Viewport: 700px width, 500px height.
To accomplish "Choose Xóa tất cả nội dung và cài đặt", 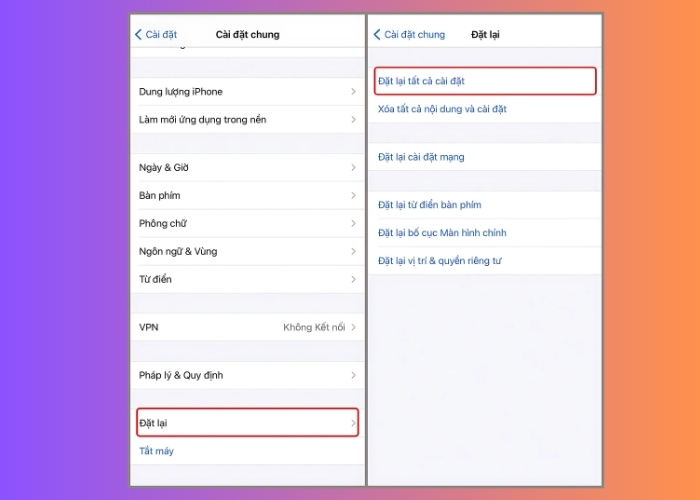I will point(442,109).
